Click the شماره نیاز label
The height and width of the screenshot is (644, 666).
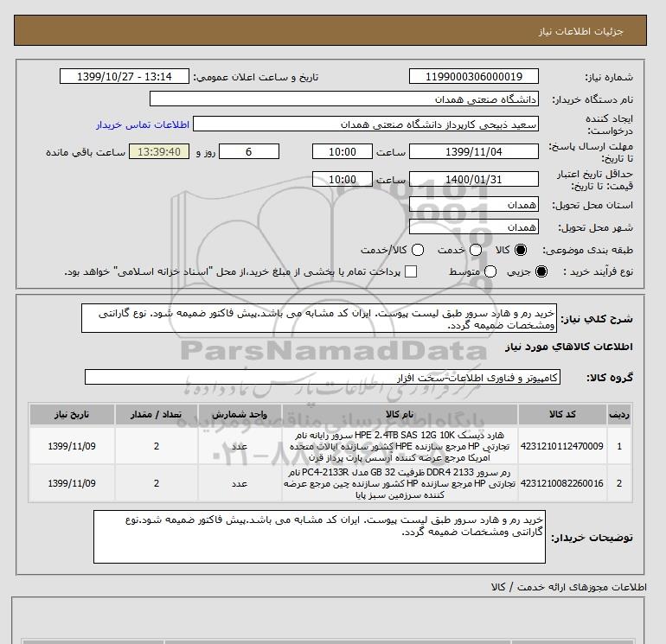click(x=609, y=77)
